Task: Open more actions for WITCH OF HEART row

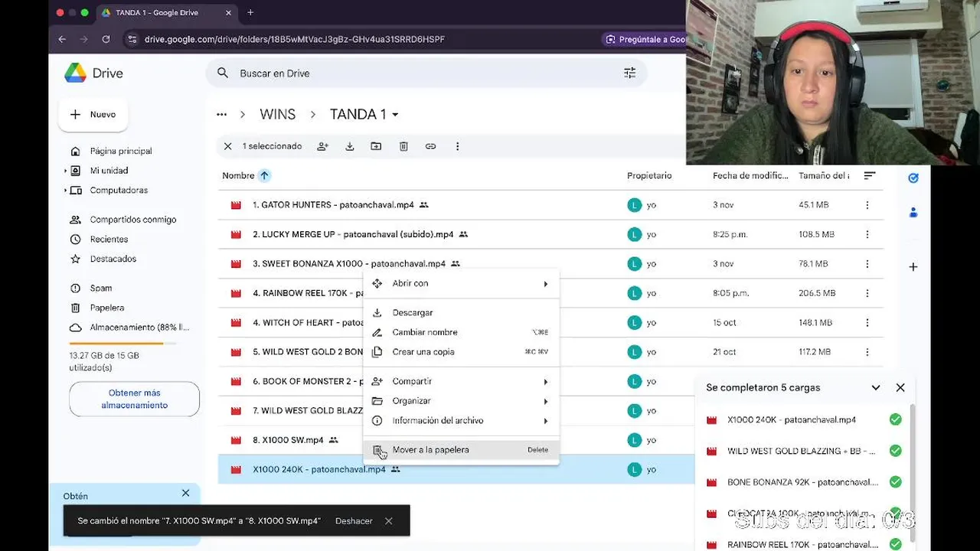Action: [867, 322]
